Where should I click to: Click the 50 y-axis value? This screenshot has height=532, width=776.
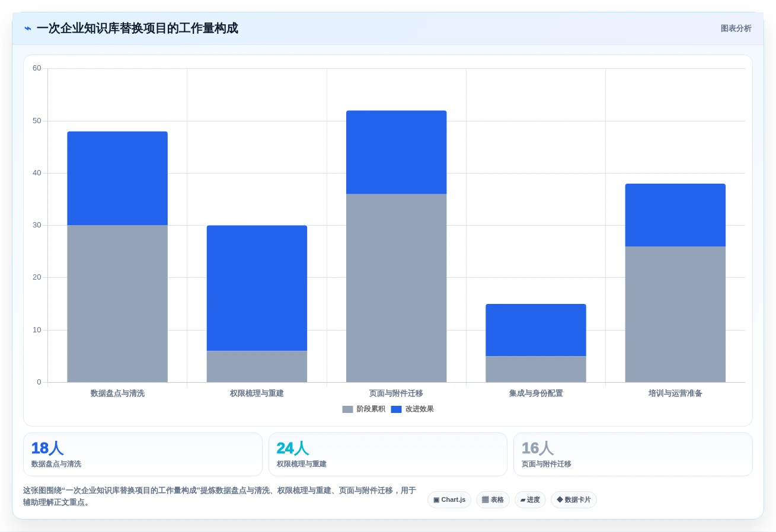coord(37,121)
